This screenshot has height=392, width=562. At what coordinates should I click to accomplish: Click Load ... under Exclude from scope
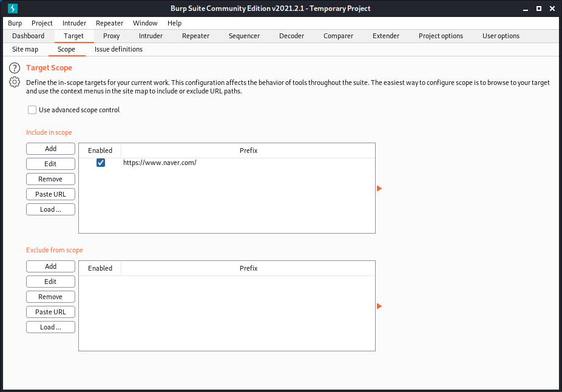coord(50,327)
